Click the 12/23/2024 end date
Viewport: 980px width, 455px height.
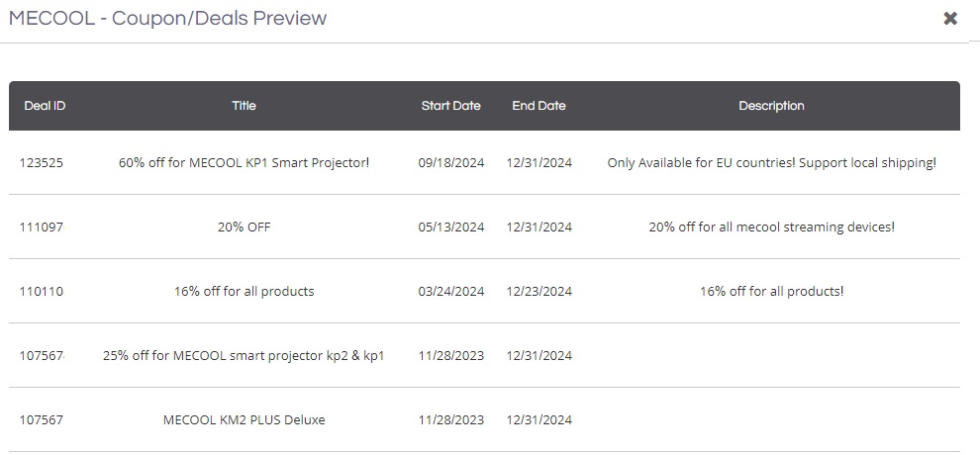tap(539, 292)
